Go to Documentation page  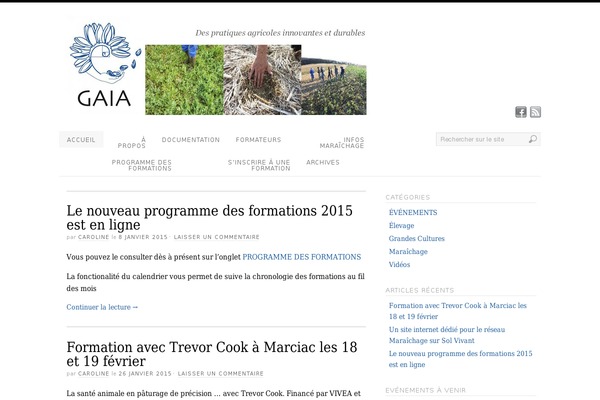190,140
